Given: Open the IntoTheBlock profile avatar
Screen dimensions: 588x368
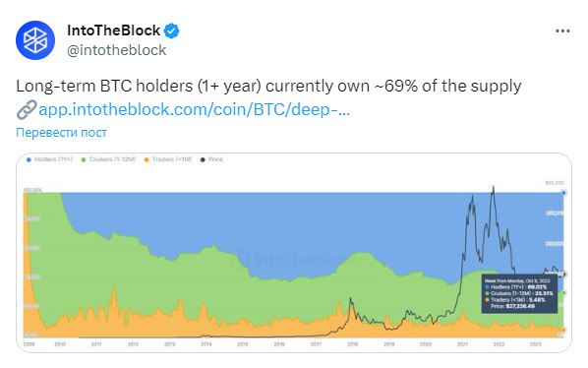Looking at the screenshot, I should click(35, 40).
